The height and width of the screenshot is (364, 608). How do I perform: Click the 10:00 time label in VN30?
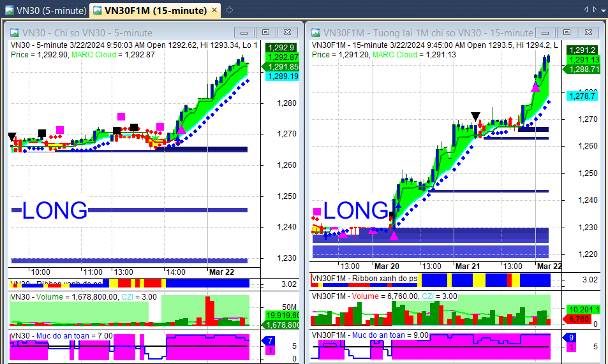click(x=40, y=272)
